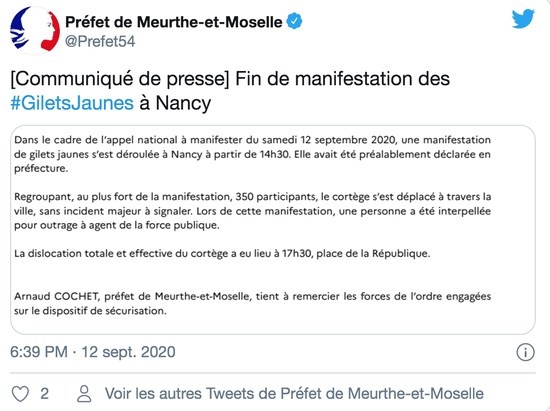Click the person silhouette icon
Screen dimensions: 550x411
[84, 394]
